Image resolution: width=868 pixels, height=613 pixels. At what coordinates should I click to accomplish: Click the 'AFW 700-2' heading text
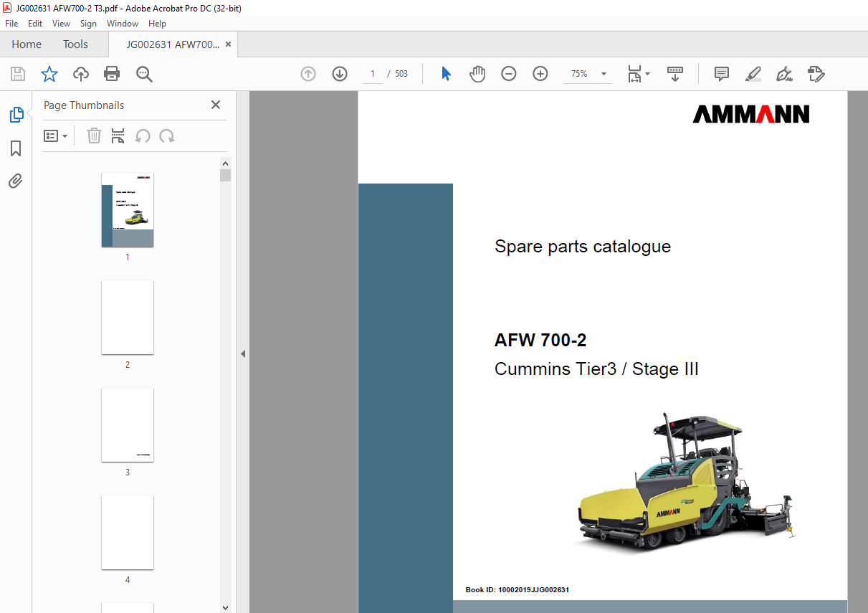click(x=540, y=340)
